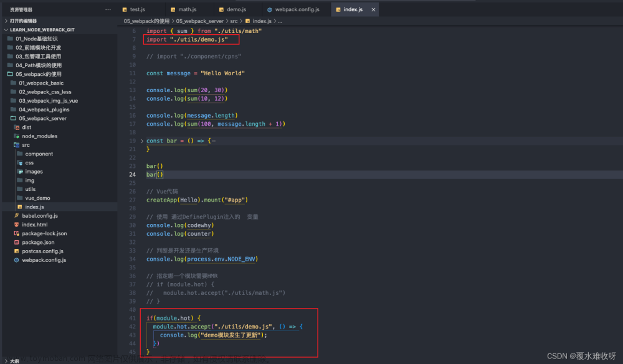
Task: Expand the 04_webpack_plugins folder
Action: pos(44,110)
